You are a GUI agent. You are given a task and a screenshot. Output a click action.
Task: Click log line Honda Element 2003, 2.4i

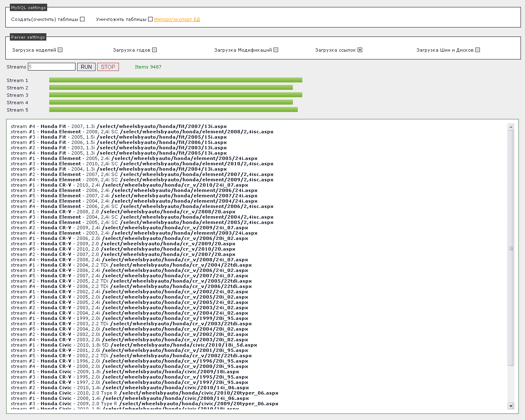(134, 233)
